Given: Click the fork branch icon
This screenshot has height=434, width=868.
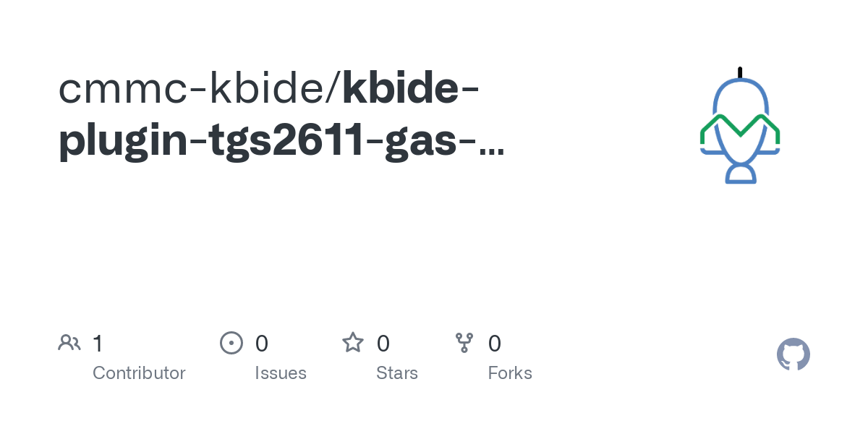Looking at the screenshot, I should click(x=464, y=343).
